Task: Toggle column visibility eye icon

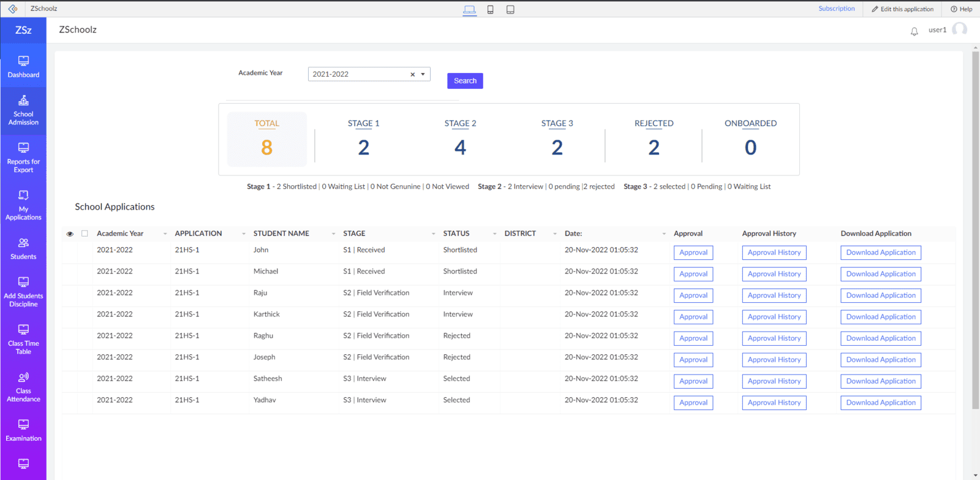Action: 70,234
